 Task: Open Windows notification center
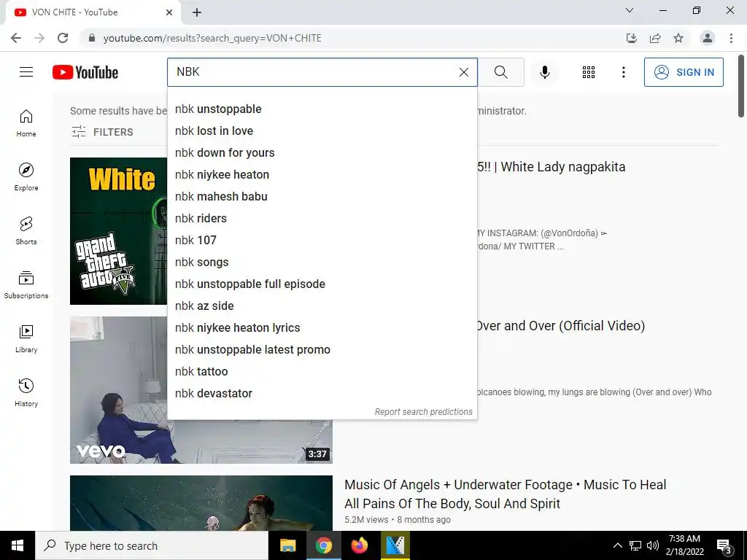point(724,545)
